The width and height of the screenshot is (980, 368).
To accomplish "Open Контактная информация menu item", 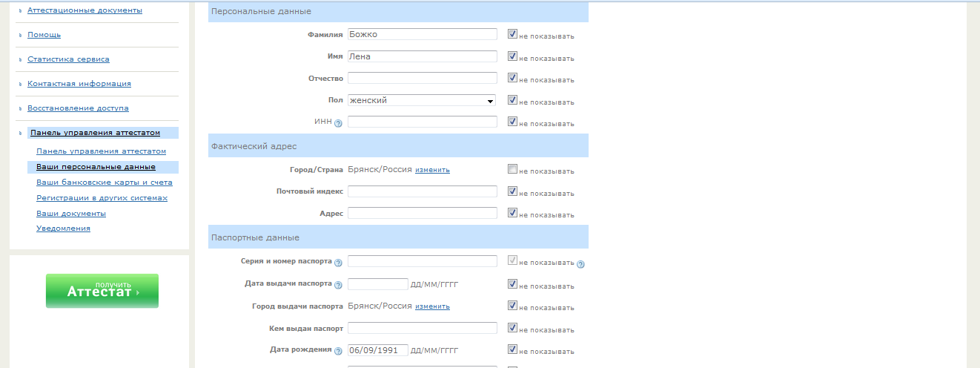I will [x=79, y=84].
